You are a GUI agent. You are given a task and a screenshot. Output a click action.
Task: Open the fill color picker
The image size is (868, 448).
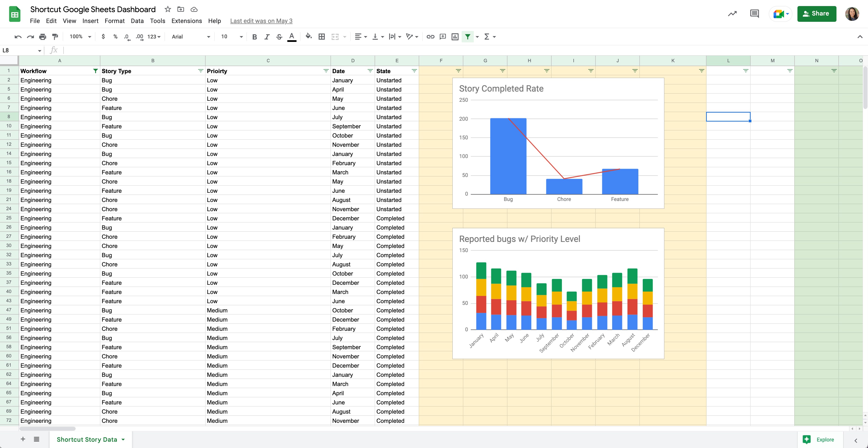308,37
